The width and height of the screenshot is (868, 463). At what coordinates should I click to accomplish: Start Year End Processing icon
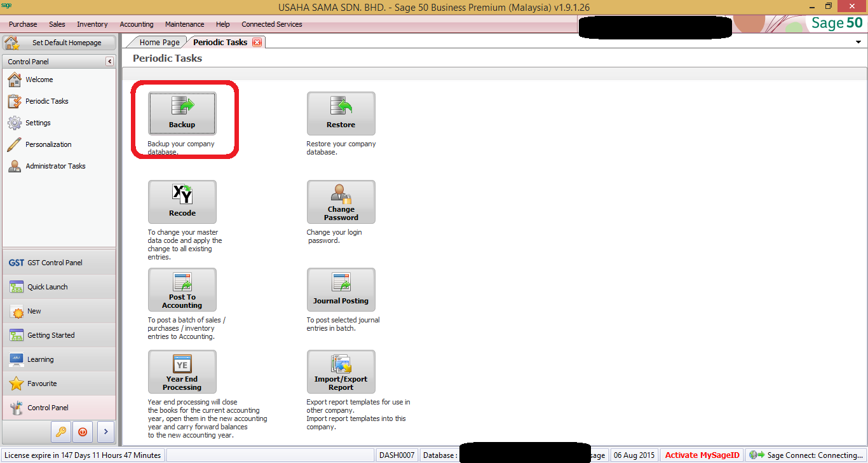[x=182, y=371]
